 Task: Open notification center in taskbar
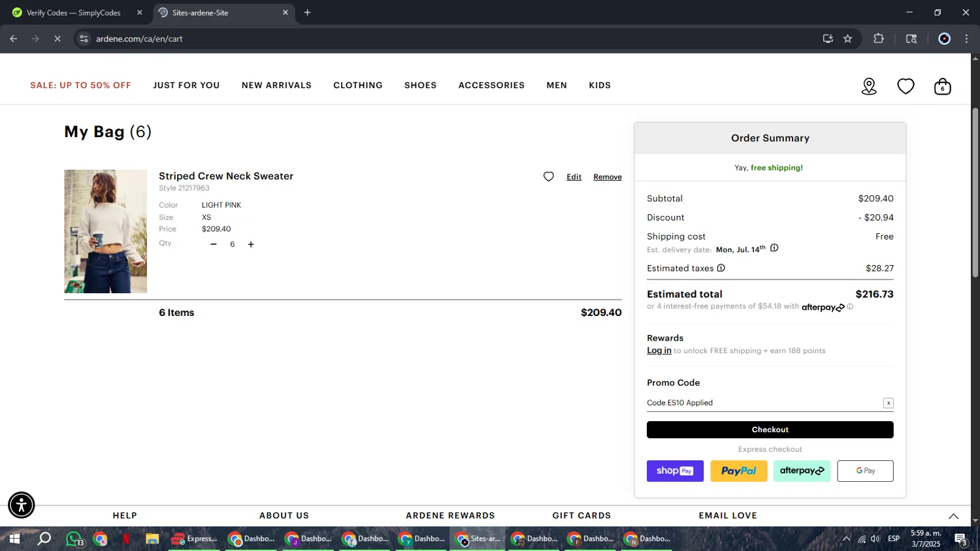click(x=960, y=539)
